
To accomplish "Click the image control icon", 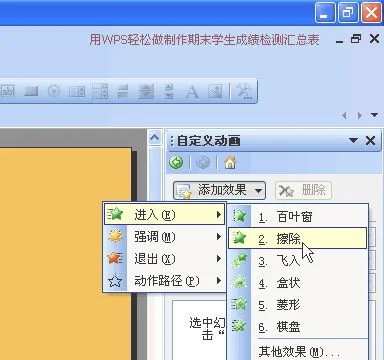I will pos(215,91).
